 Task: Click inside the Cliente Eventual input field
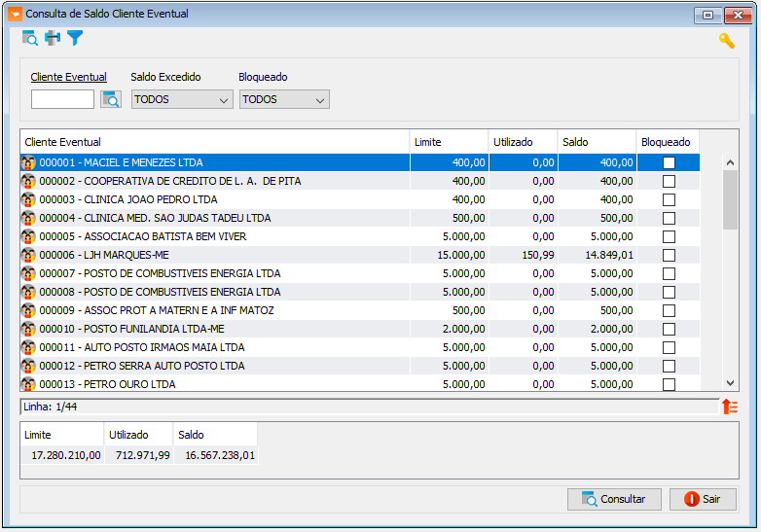[x=62, y=99]
